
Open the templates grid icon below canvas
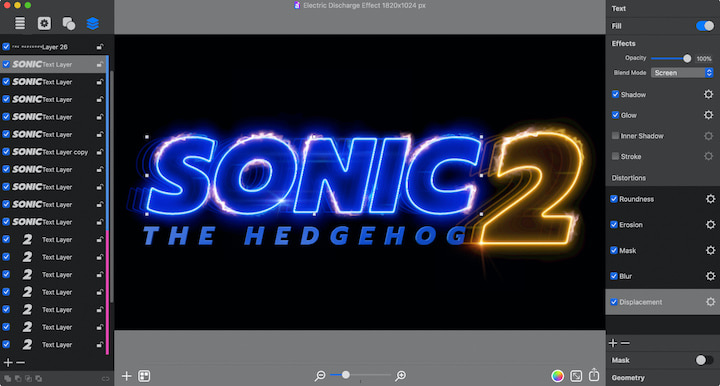click(x=144, y=376)
